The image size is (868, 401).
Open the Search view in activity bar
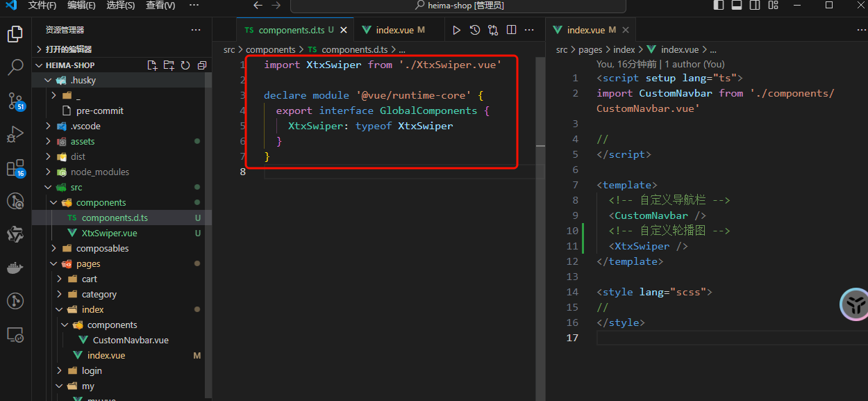coord(15,67)
